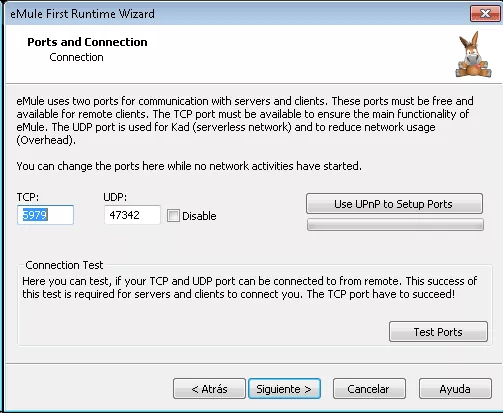Start Use UPnP to Setup Ports
Image resolution: width=503 pixels, height=413 pixels.
click(x=394, y=204)
